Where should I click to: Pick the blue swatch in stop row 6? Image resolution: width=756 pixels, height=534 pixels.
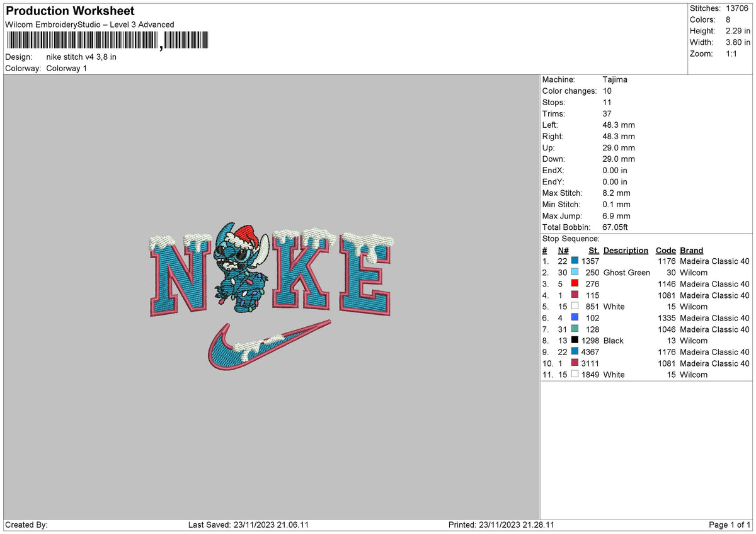point(575,318)
